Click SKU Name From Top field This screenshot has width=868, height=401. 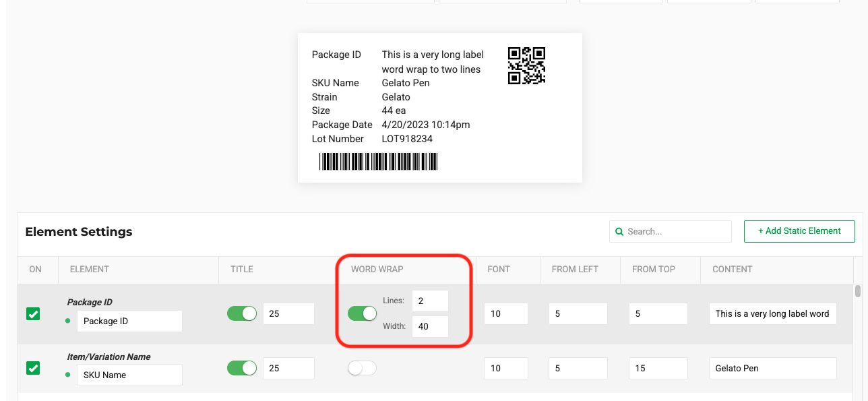point(658,368)
